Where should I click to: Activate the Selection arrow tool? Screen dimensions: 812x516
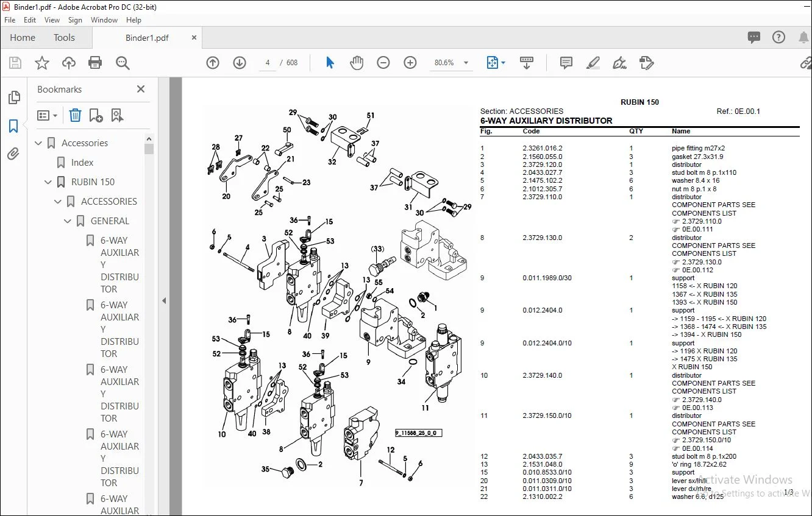point(330,63)
